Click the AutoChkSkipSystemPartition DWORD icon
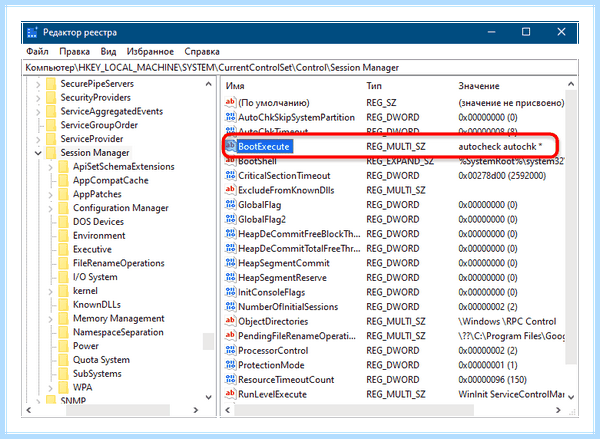The width and height of the screenshot is (600, 439). coord(230,117)
